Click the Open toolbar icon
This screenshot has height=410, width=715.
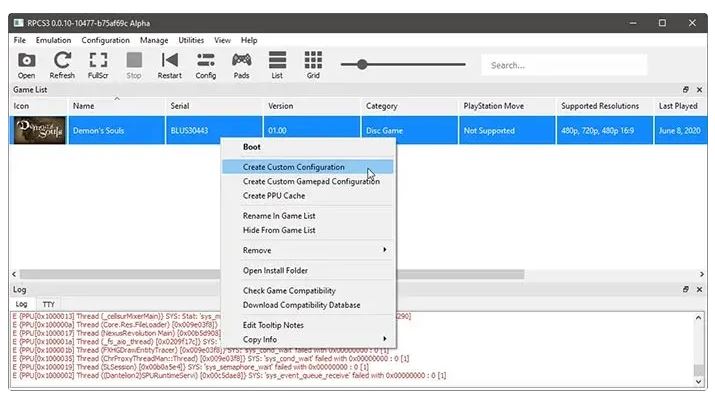26,65
